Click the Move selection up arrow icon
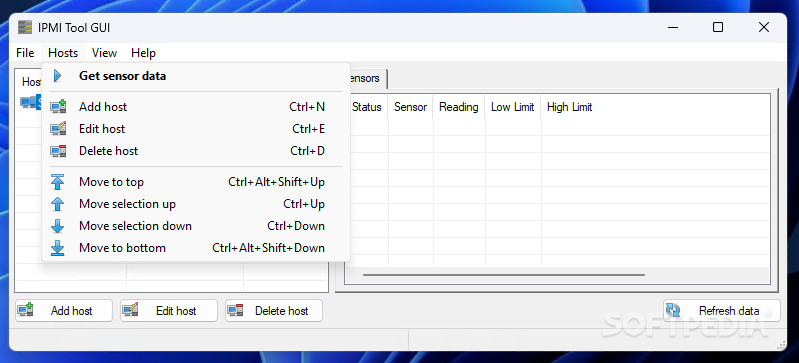Image resolution: width=799 pixels, height=363 pixels. tap(58, 204)
